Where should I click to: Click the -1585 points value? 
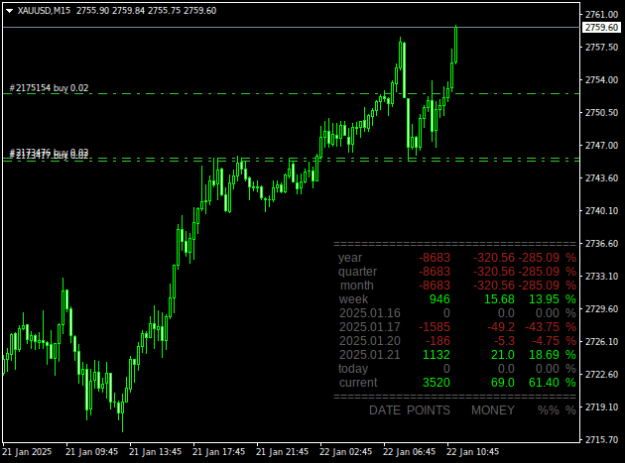point(434,327)
